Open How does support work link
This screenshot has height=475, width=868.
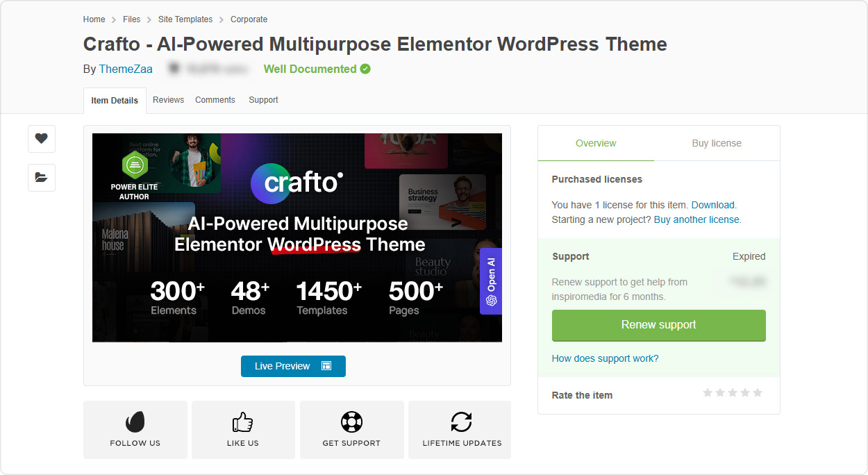pos(605,358)
